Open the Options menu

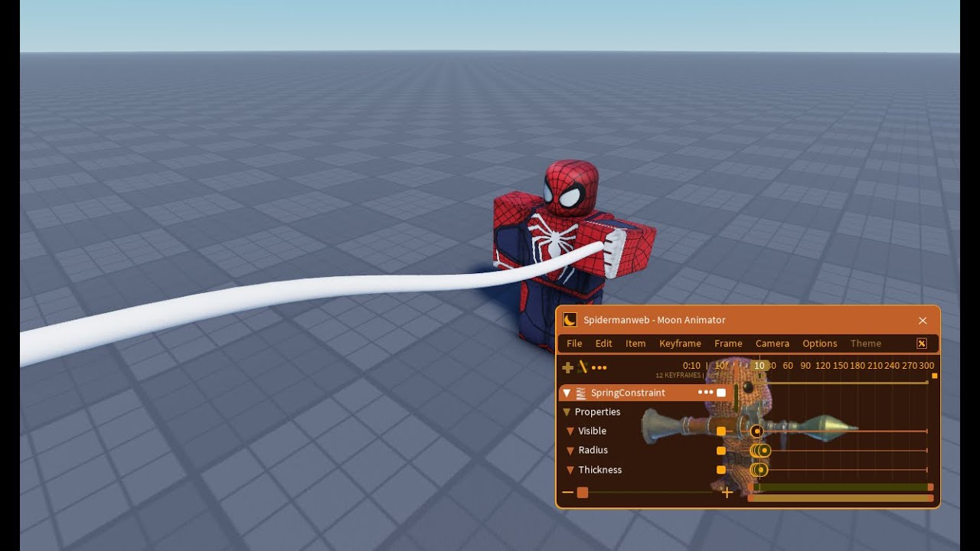(820, 344)
